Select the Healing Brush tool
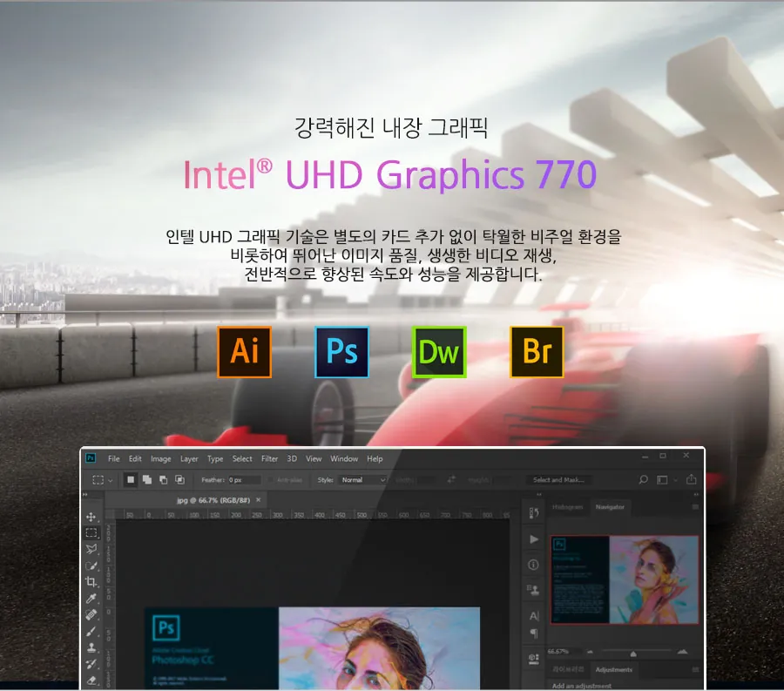This screenshot has width=784, height=691. tap(91, 614)
